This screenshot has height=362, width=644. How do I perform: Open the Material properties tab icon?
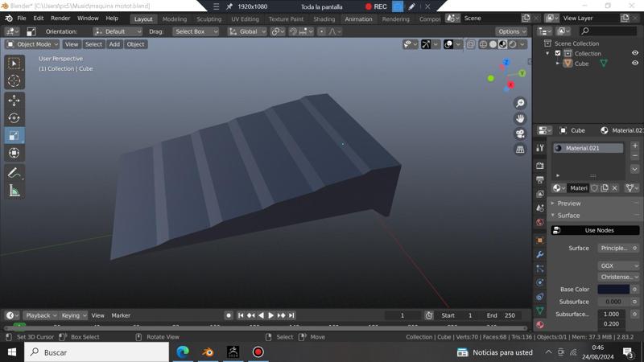[x=540, y=325]
